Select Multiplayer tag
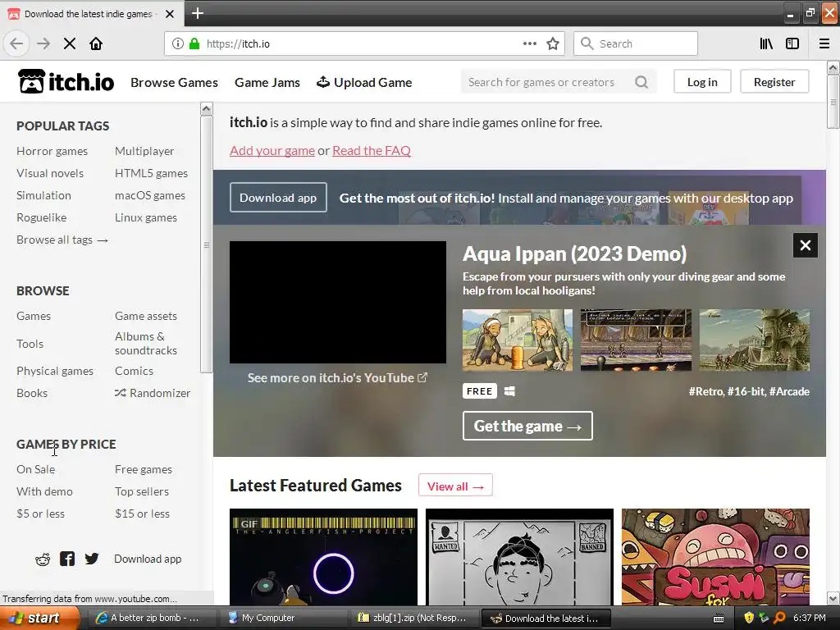Viewport: 840px width, 630px height. pyautogui.click(x=144, y=151)
